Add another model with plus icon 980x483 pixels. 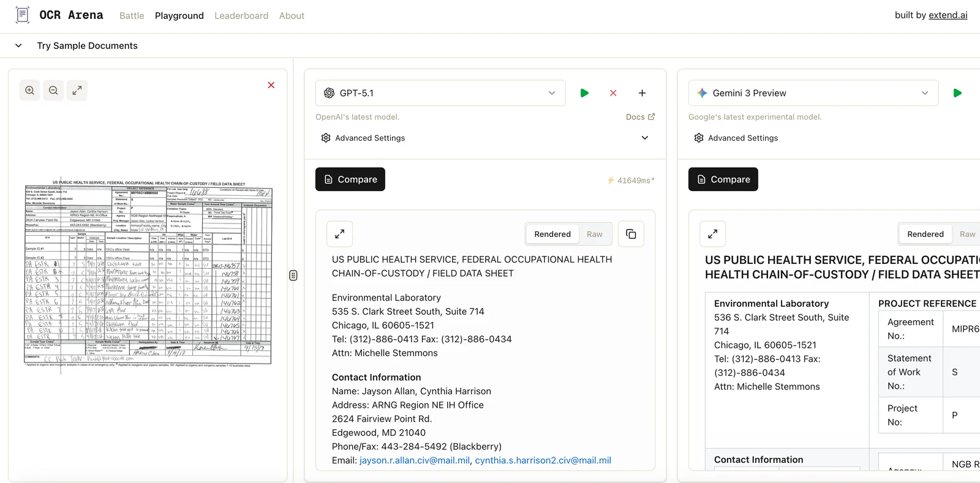pyautogui.click(x=642, y=93)
